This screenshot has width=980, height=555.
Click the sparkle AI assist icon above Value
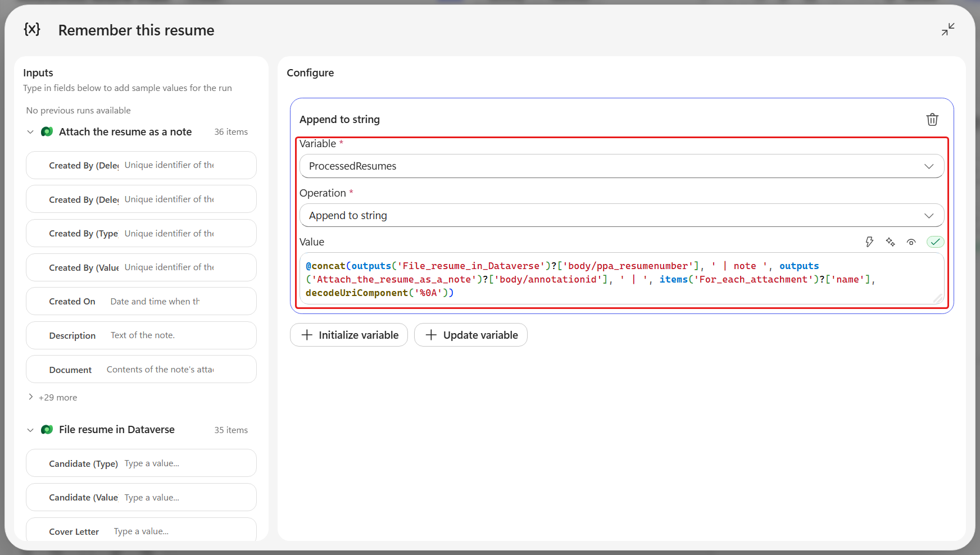[890, 242]
